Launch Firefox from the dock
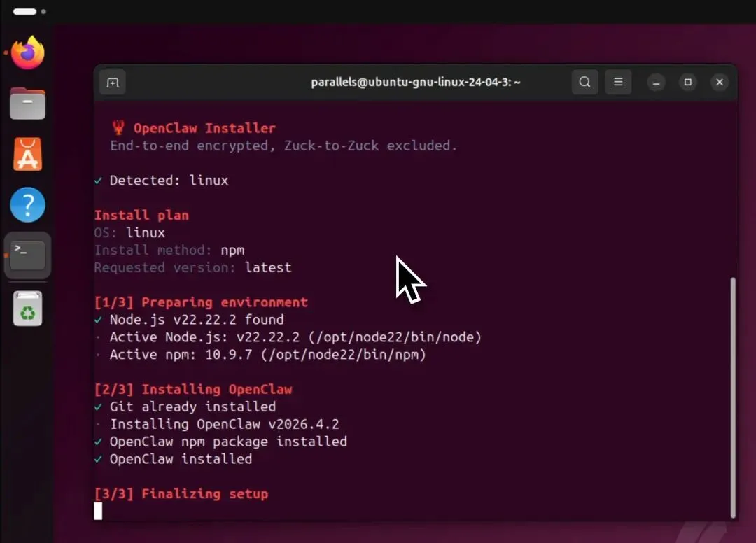 pos(28,52)
